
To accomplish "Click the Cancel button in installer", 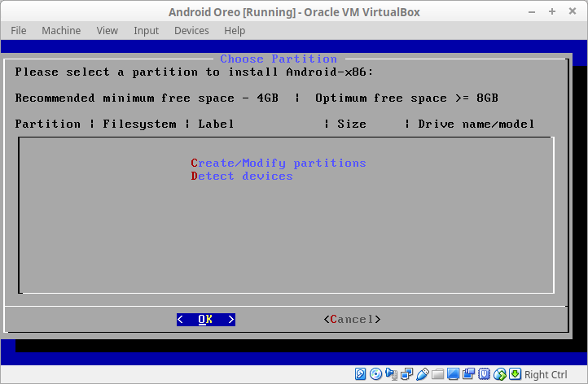I will (x=352, y=319).
